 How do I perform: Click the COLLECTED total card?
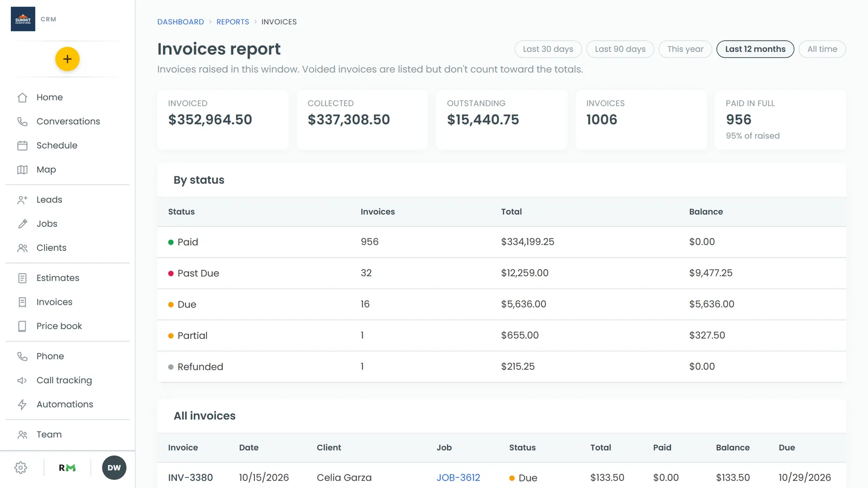click(362, 120)
